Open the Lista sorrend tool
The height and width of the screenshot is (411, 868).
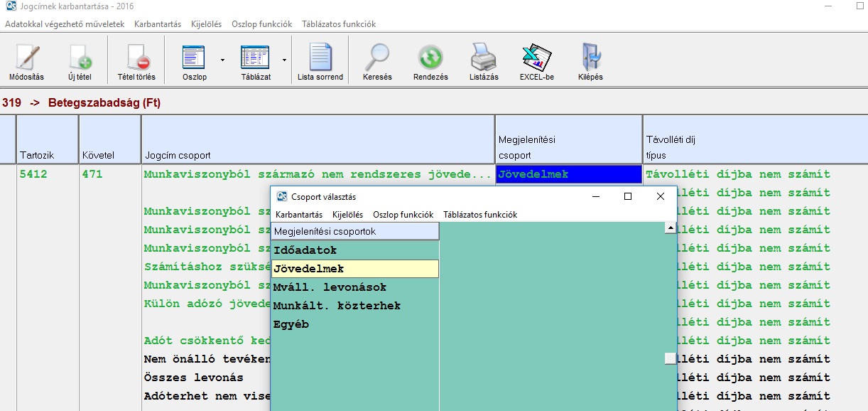(x=320, y=57)
